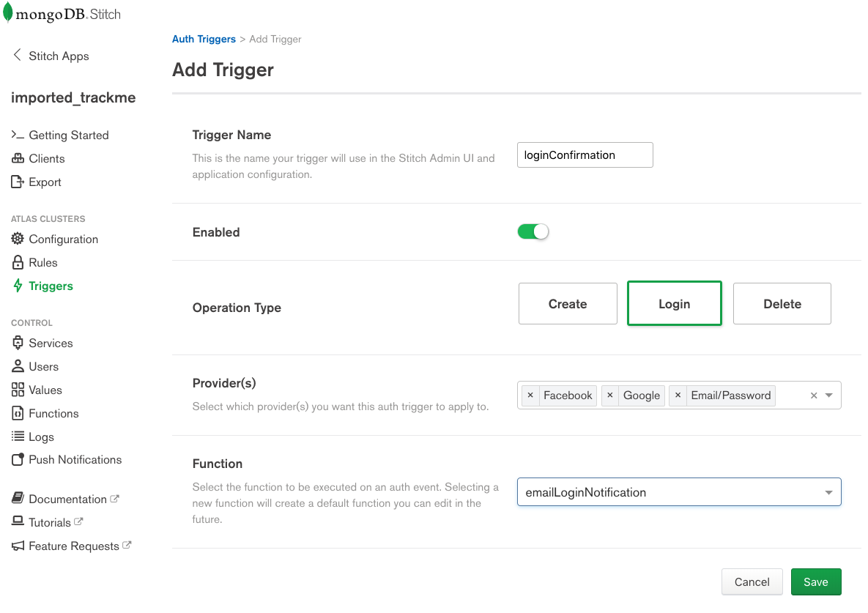This screenshot has width=868, height=613.
Task: Open the Tutorials link
Action: click(x=50, y=522)
